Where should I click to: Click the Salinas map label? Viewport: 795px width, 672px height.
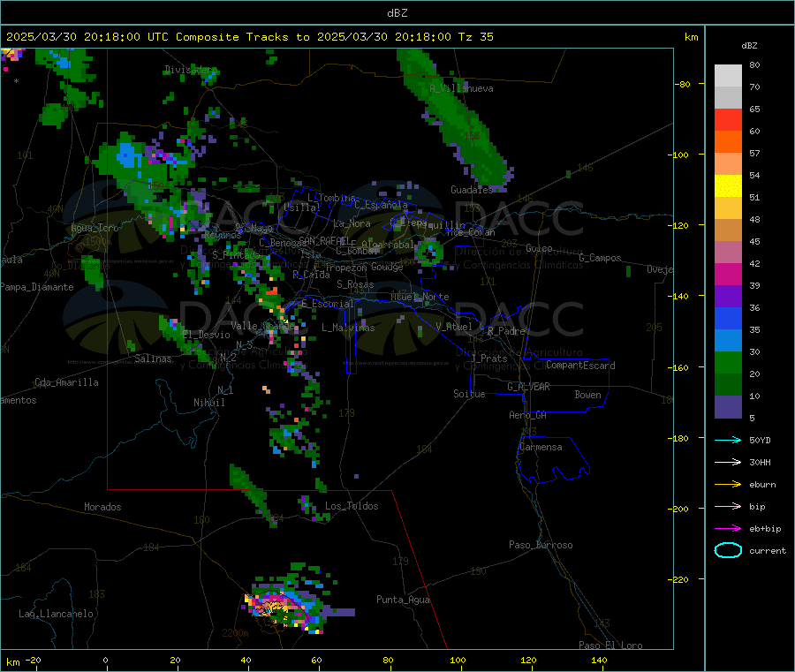[153, 359]
